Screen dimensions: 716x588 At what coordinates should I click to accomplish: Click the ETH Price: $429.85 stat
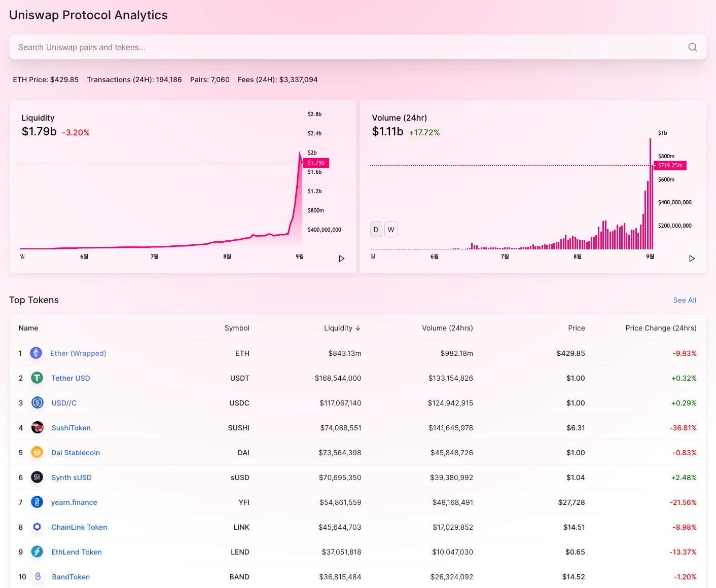coord(46,80)
